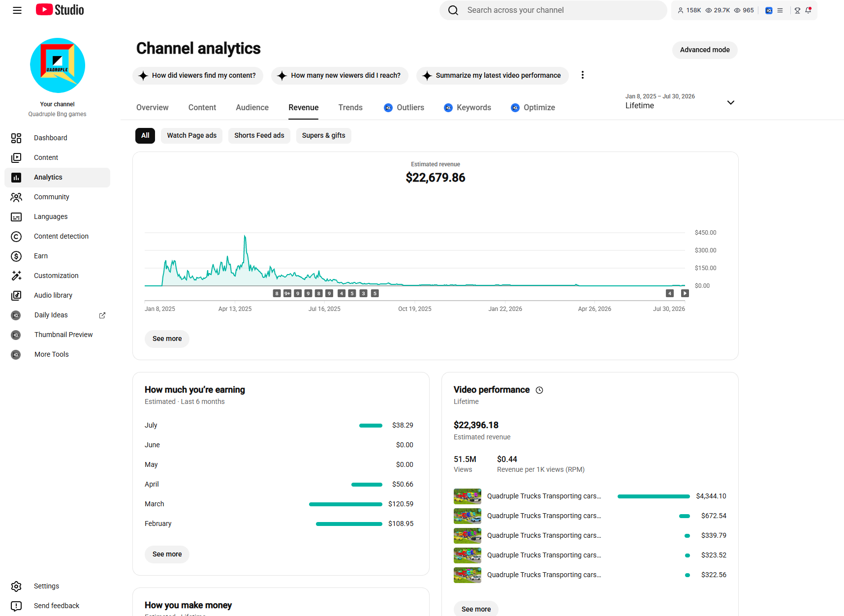Click the 29.7K views stat

pos(718,10)
